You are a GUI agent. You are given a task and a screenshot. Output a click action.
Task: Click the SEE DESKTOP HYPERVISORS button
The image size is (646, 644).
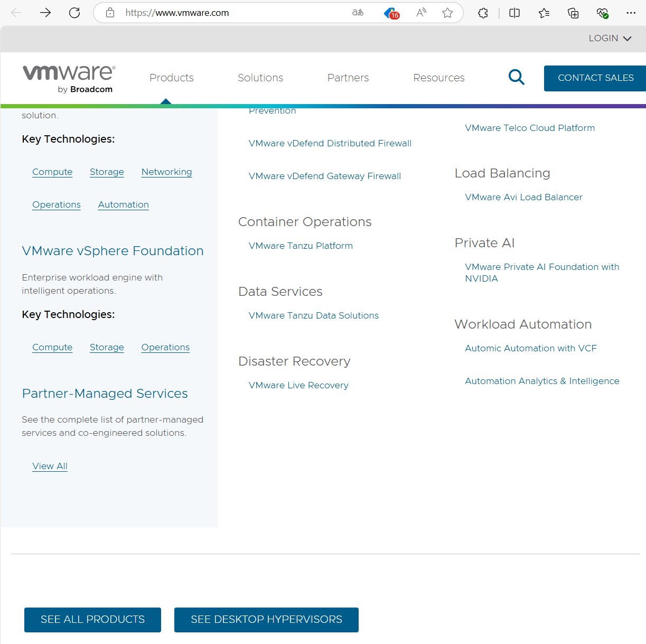pos(266,620)
